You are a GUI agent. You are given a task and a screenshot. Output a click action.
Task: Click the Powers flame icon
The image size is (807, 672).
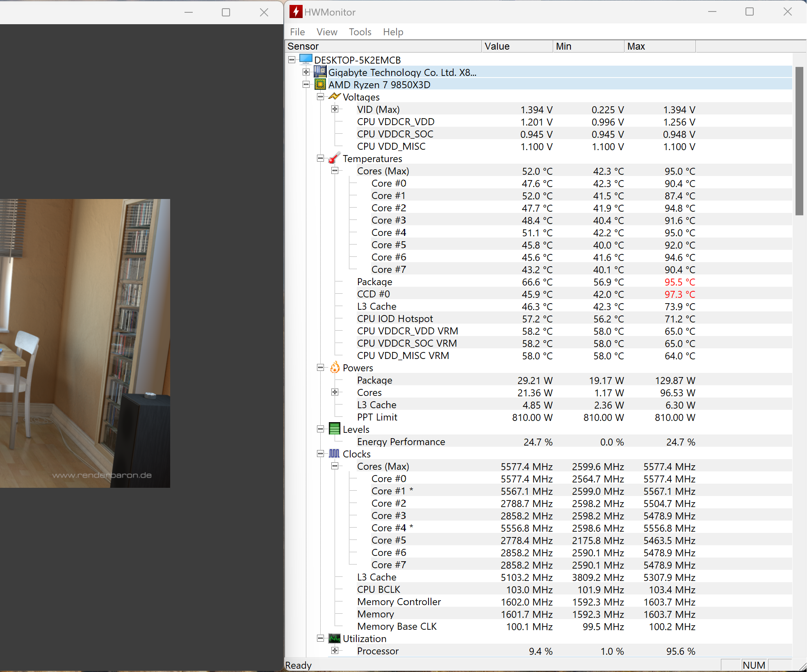click(x=335, y=368)
